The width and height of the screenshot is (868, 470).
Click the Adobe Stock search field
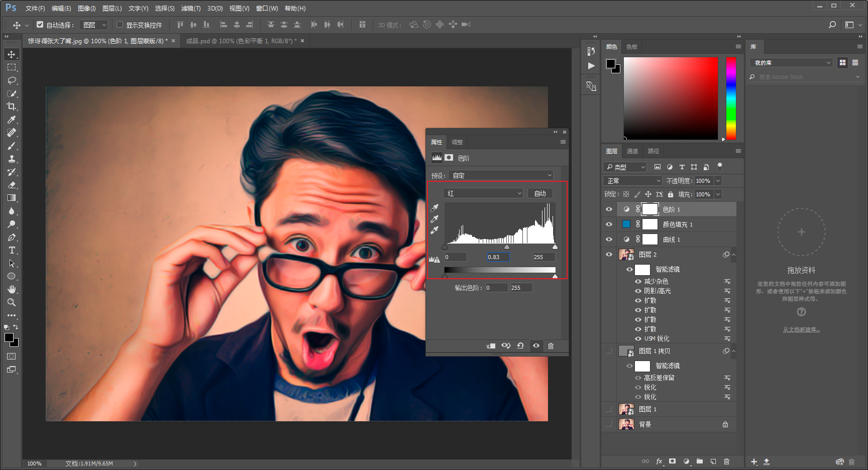tap(805, 77)
